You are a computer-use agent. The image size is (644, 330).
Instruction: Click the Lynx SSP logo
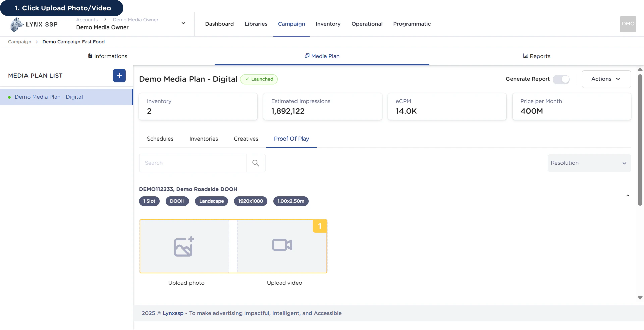(x=34, y=24)
